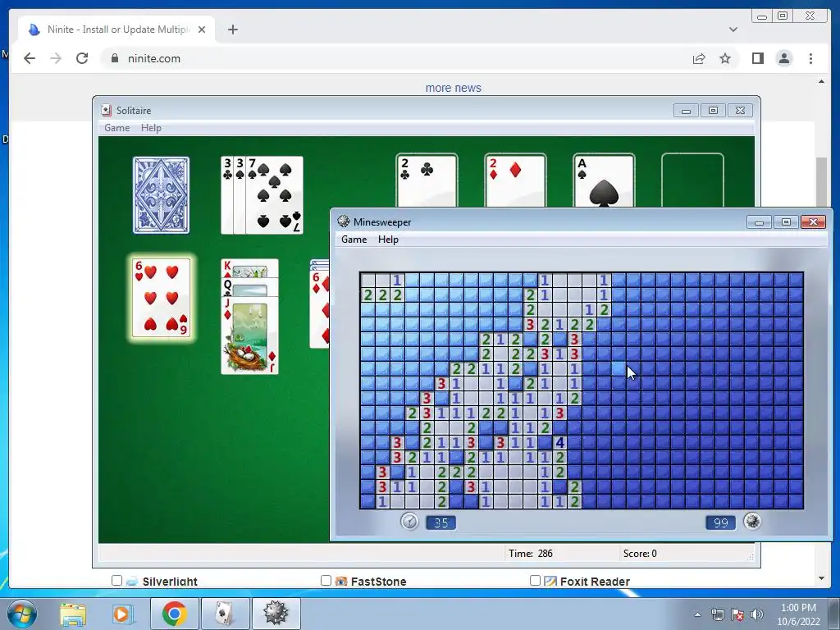This screenshot has height=630, width=840.
Task: Open Minesweeper Help menu
Action: click(x=388, y=240)
